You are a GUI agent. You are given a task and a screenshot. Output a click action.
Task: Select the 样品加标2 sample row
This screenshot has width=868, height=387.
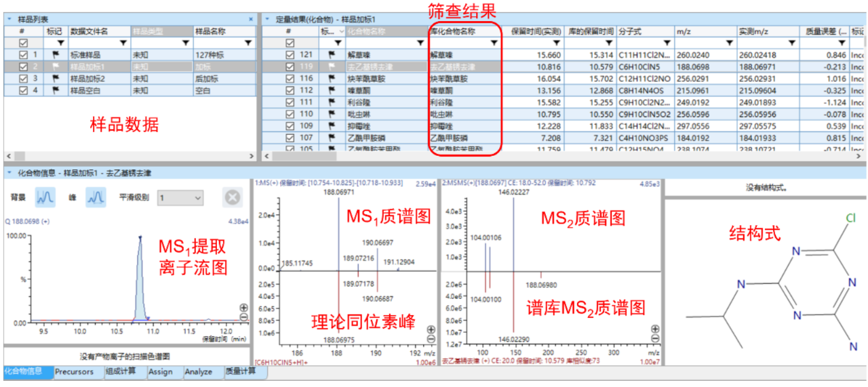88,79
